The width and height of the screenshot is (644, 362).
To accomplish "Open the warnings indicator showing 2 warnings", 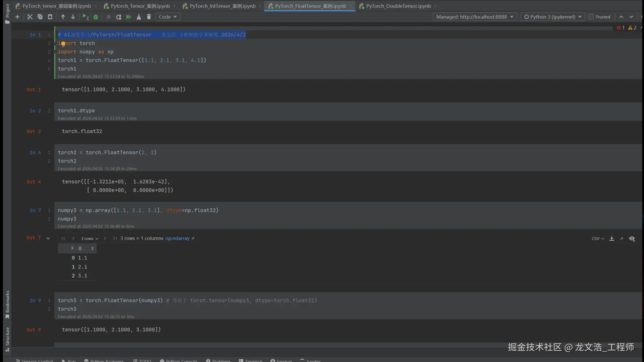I will (632, 28).
